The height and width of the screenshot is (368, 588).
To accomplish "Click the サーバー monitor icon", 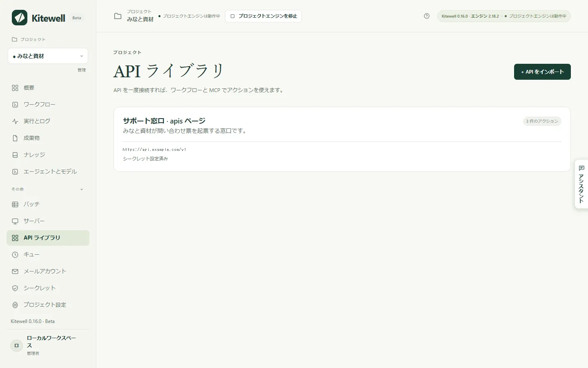I will (x=15, y=221).
